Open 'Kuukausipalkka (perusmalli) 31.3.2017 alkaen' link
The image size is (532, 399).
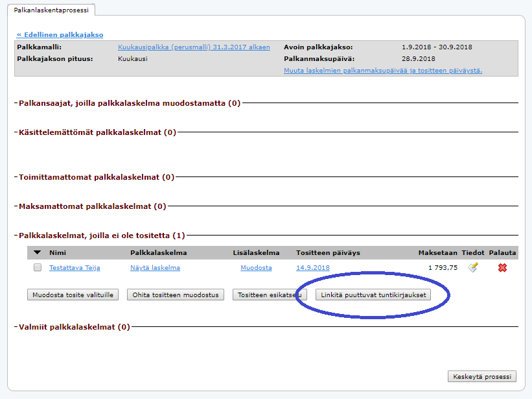(x=194, y=47)
